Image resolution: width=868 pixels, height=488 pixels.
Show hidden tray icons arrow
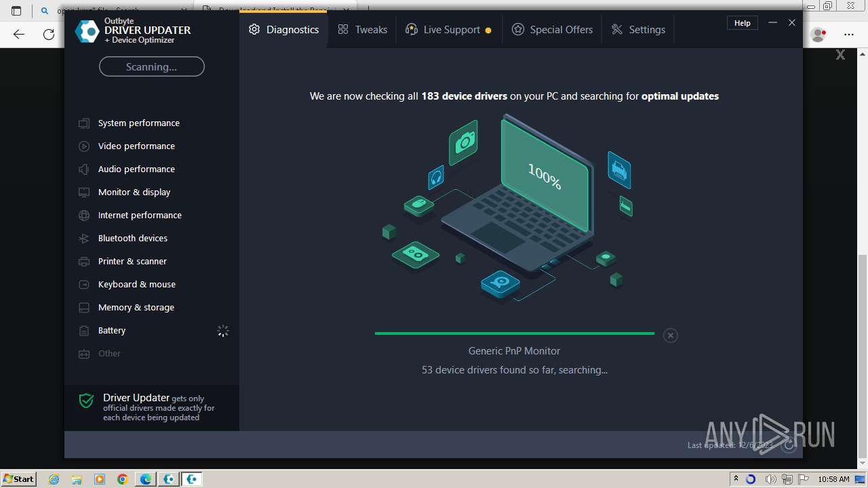(736, 479)
